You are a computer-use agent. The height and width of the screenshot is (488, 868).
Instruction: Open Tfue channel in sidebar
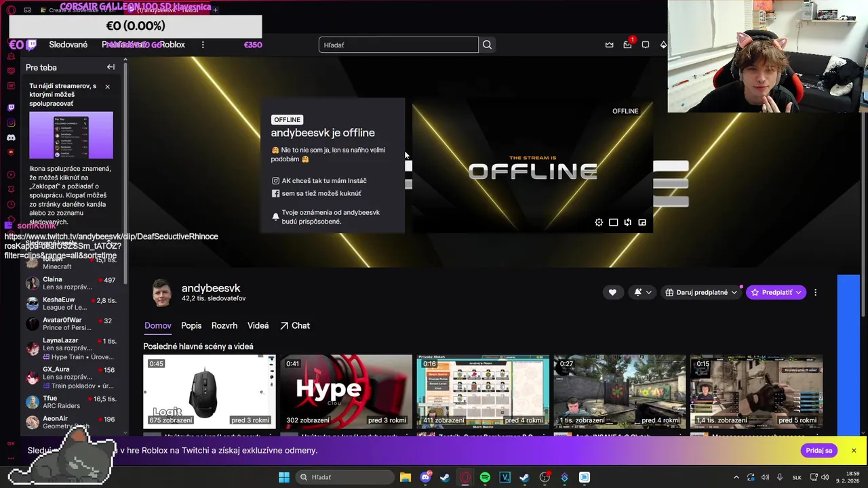tap(71, 402)
